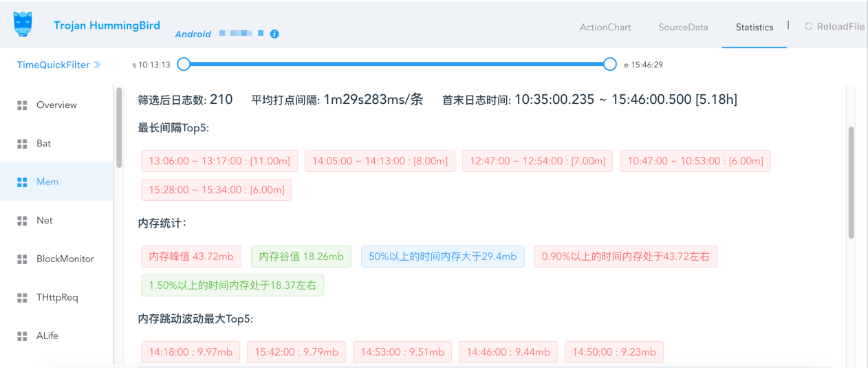The image size is (868, 368).
Task: Click the ALife grid icon
Action: [x=22, y=336]
